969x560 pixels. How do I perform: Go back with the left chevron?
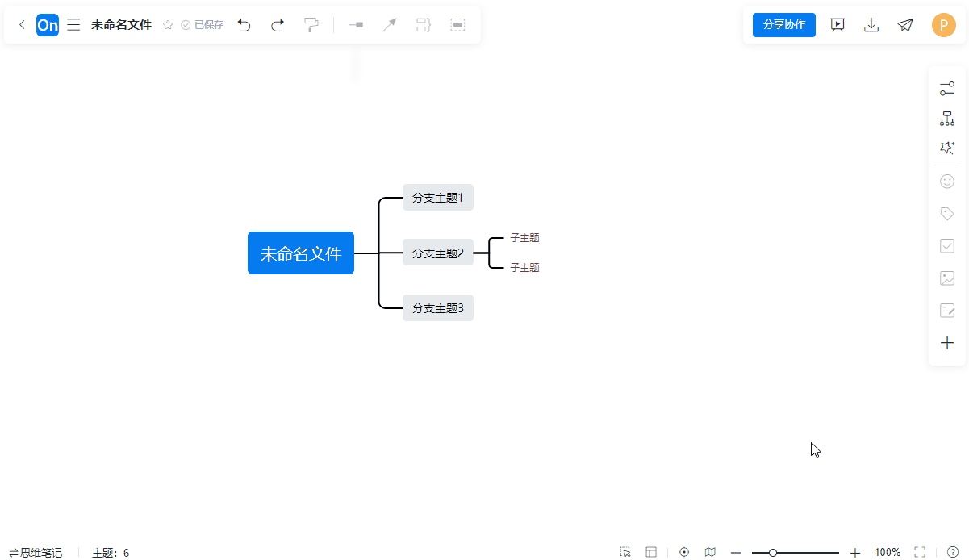coord(22,25)
